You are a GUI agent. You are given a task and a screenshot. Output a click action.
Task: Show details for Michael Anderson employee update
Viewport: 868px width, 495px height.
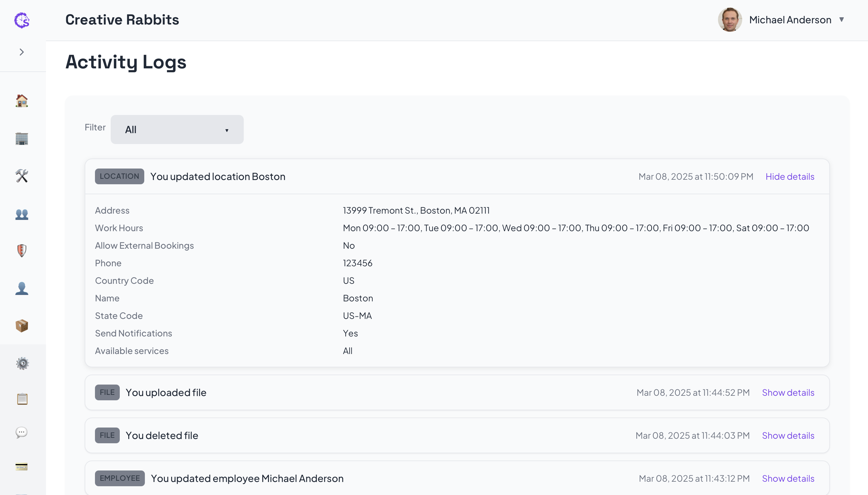pyautogui.click(x=788, y=478)
